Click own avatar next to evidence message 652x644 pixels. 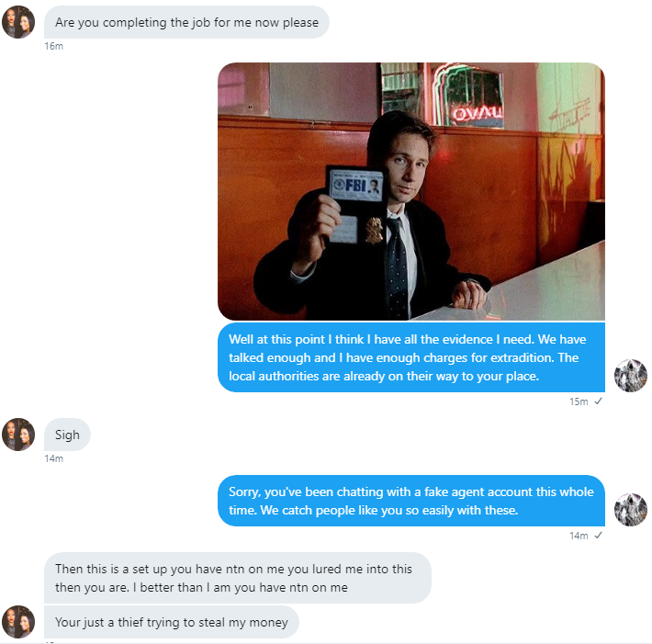[x=631, y=376]
